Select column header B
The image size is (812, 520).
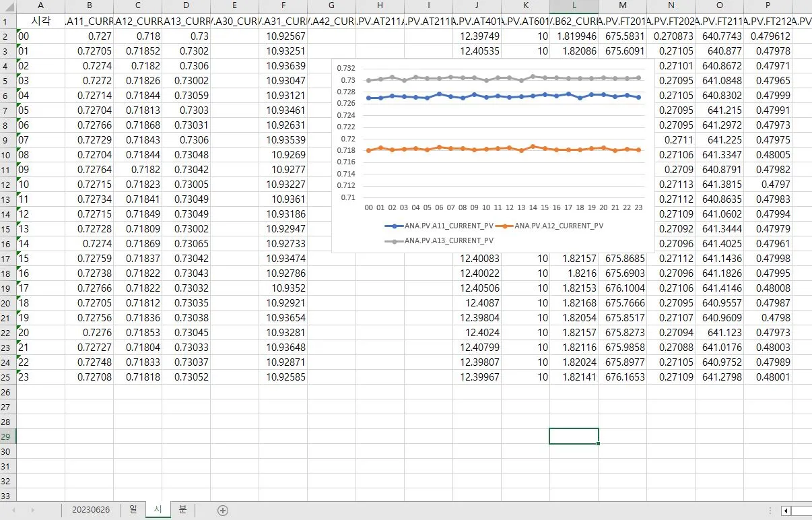click(89, 5)
